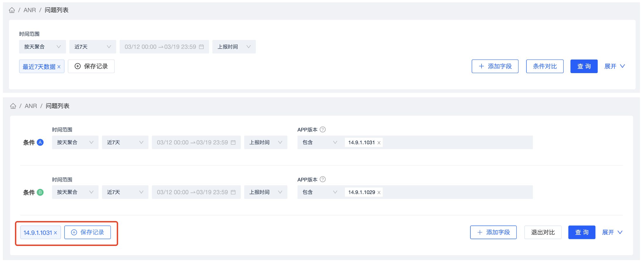This screenshot has height=263, width=644.
Task: Remove the 14.9.1.1031 saved record tag
Action: pos(55,233)
